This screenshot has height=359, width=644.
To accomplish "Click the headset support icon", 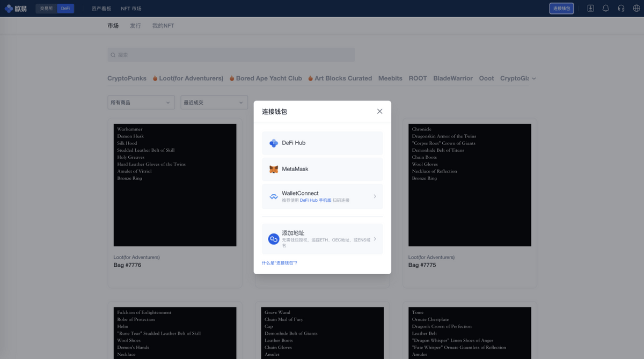I will tap(621, 8).
